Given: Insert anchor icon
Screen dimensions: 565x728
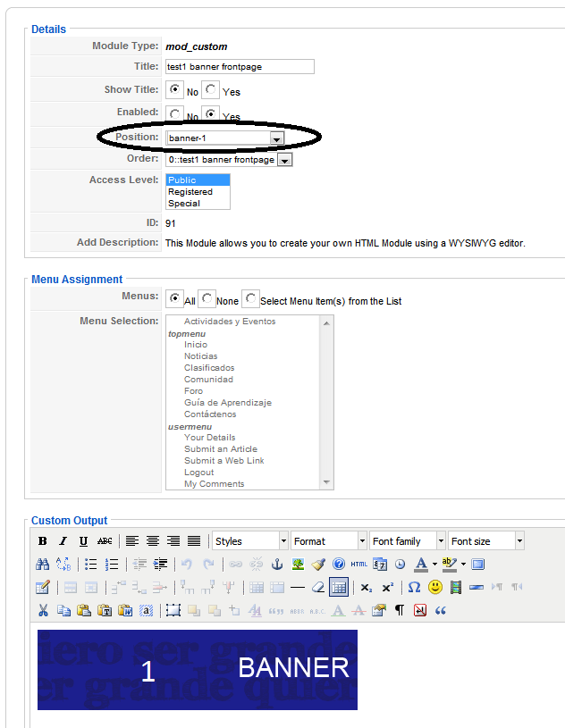Looking at the screenshot, I should click(277, 565).
